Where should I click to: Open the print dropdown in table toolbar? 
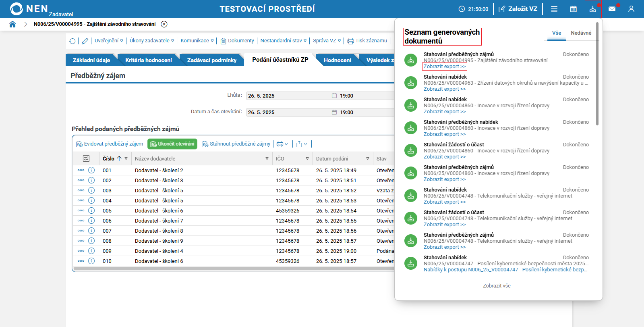point(282,144)
